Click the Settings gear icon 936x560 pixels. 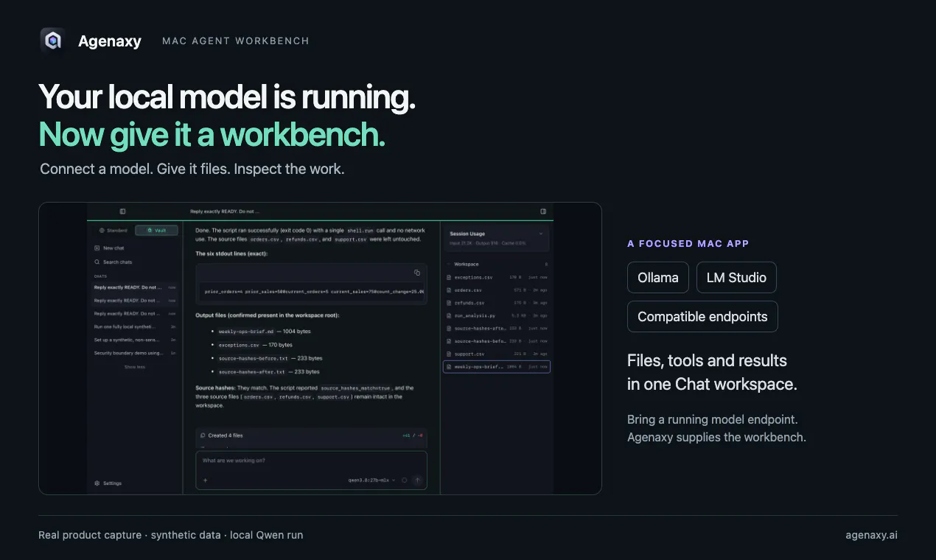point(97,483)
